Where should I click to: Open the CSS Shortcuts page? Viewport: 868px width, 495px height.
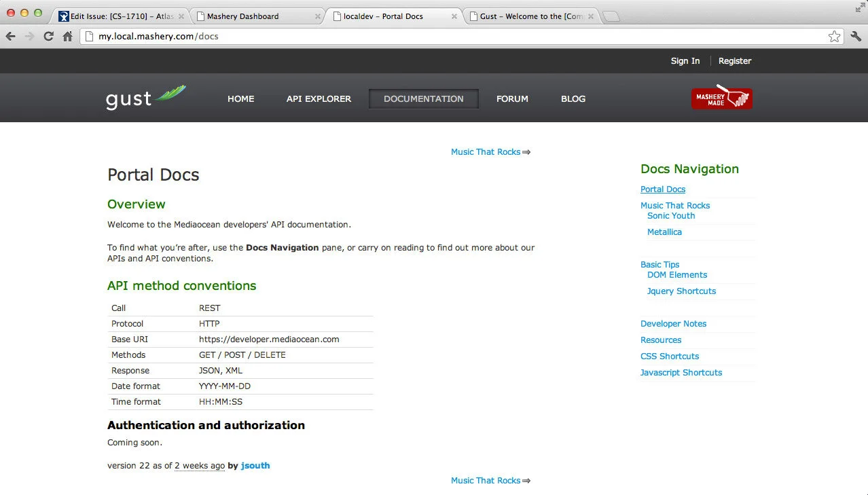click(x=670, y=356)
